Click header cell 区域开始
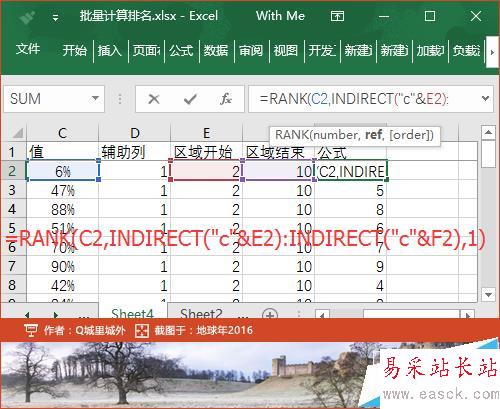 [206, 152]
